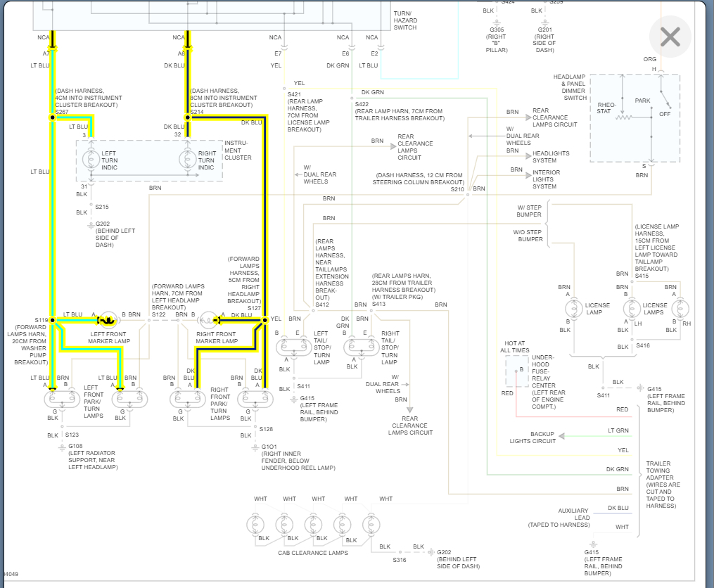This screenshot has height=588, width=714.
Task: Click the "G305 (RIGHT B PILLAR)" ground label
Action: 497,40
